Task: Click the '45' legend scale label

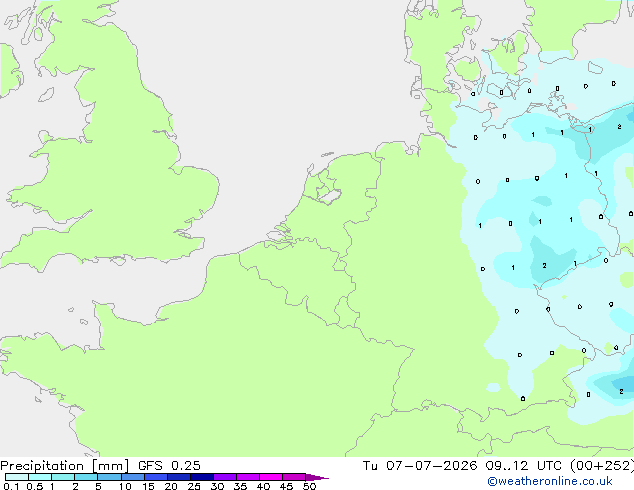Action: click(x=286, y=486)
